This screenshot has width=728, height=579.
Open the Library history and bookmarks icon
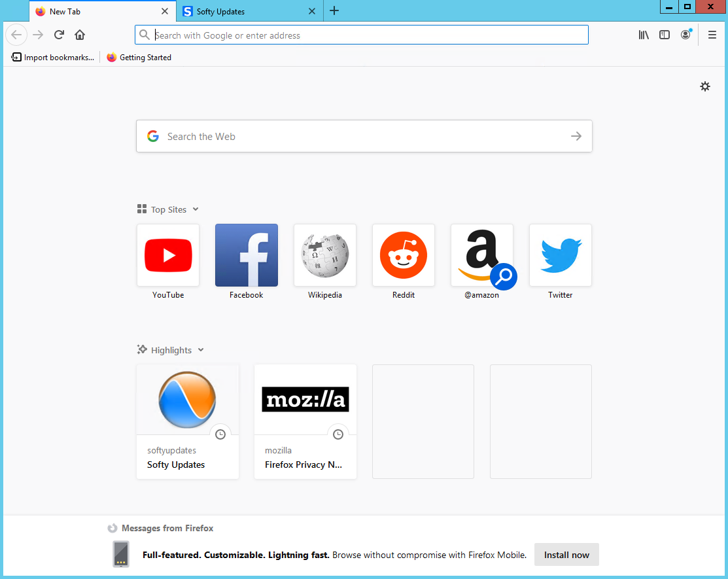(x=644, y=35)
